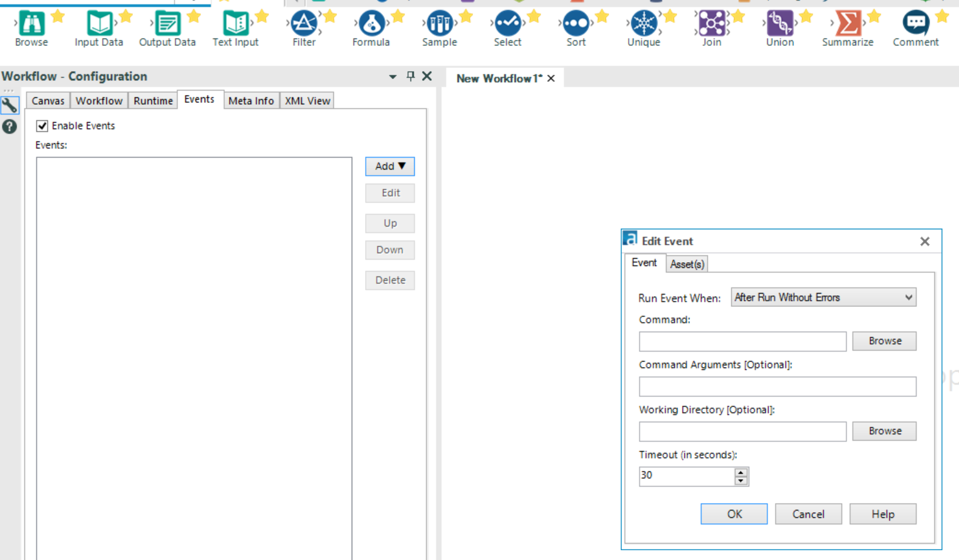
Task: Switch to the Runtime tab
Action: pyautogui.click(x=153, y=100)
